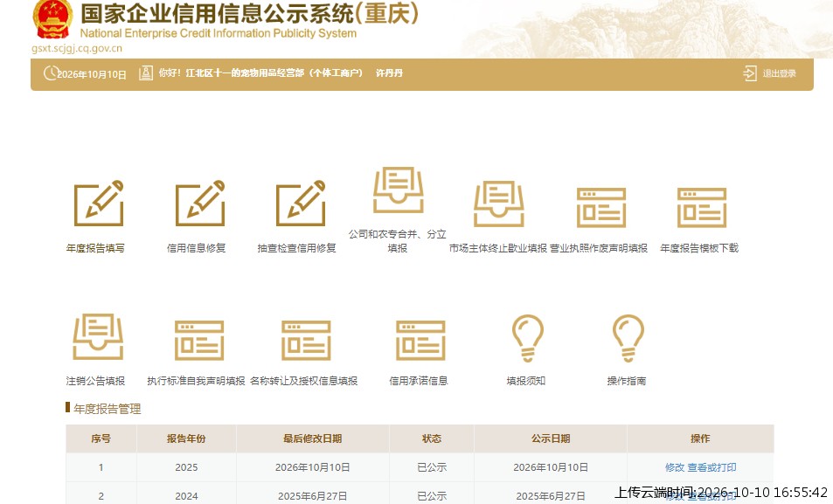Click the 市场主体终止歇业填报 icon

[499, 204]
